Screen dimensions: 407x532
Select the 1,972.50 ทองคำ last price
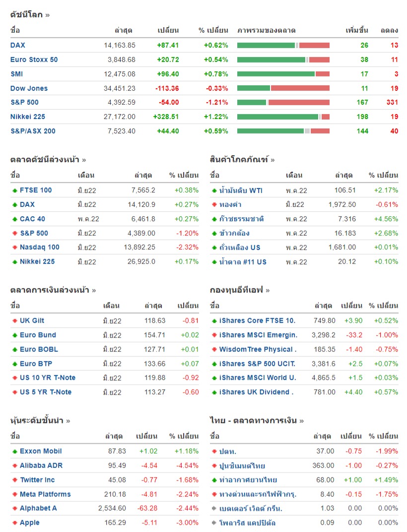(x=342, y=204)
